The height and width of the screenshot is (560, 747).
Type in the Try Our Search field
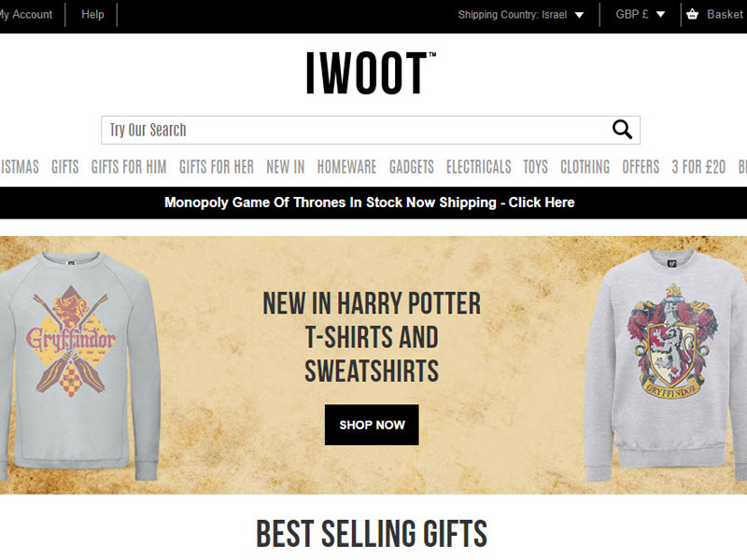point(355,130)
